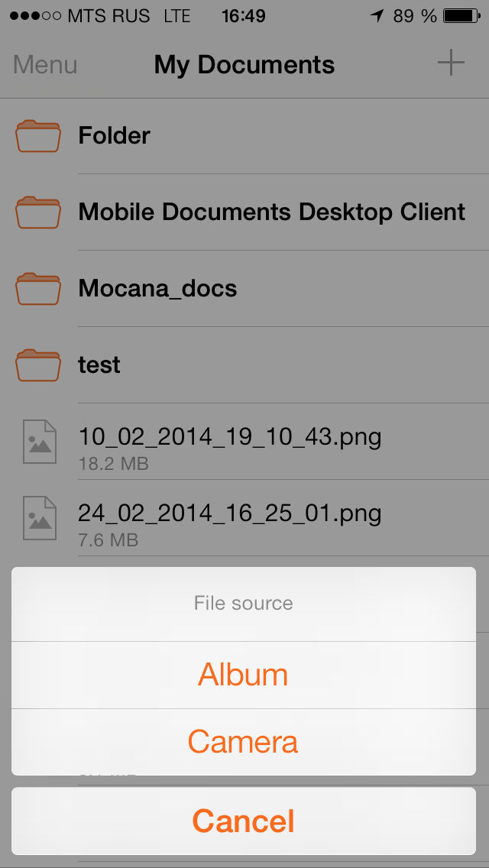Cancel the File source action sheet
The width and height of the screenshot is (489, 868).
244,821
